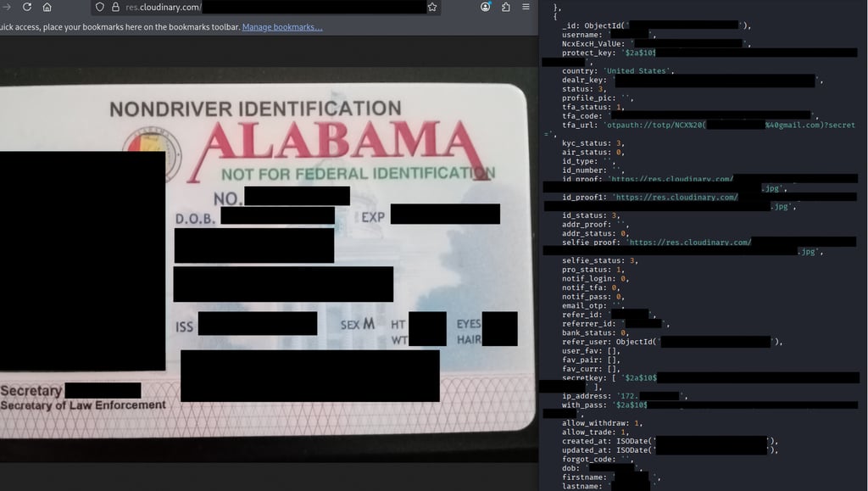Click the 'air_status: 0' line
The height and width of the screenshot is (491, 868).
click(x=593, y=153)
